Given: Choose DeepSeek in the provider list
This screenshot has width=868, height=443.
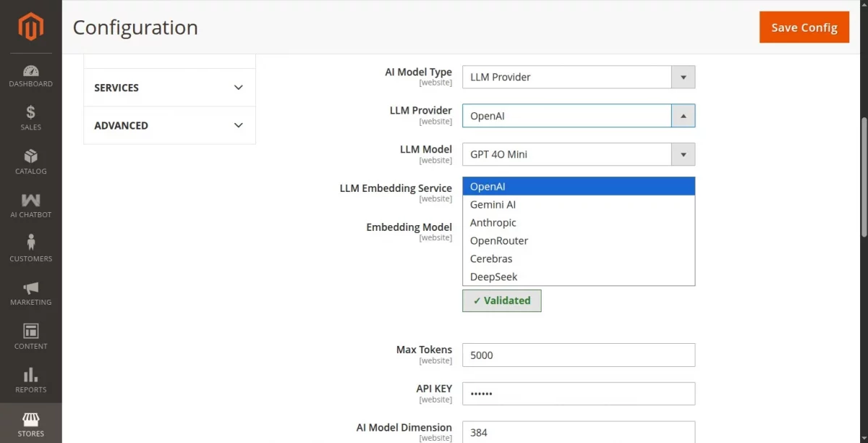Looking at the screenshot, I should (493, 277).
